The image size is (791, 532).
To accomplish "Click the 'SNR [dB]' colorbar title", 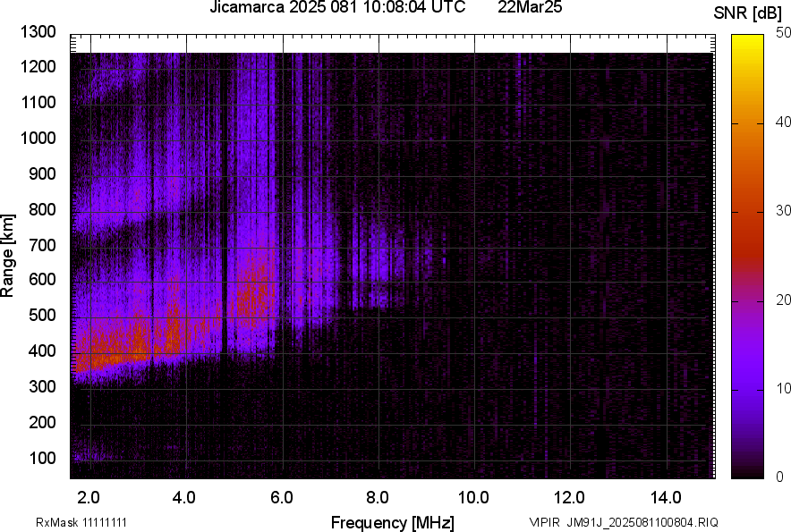I will 748,13.
